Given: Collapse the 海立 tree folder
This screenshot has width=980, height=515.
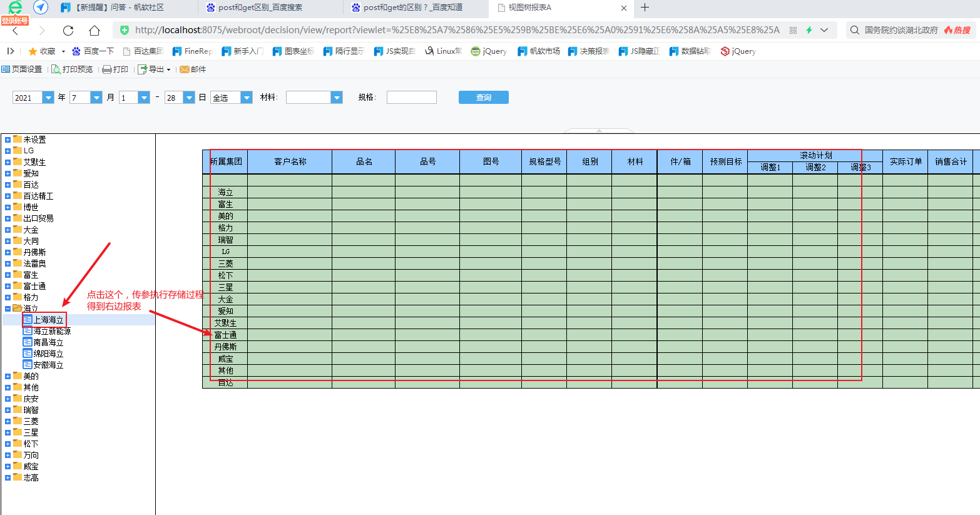Looking at the screenshot, I should (x=8, y=308).
